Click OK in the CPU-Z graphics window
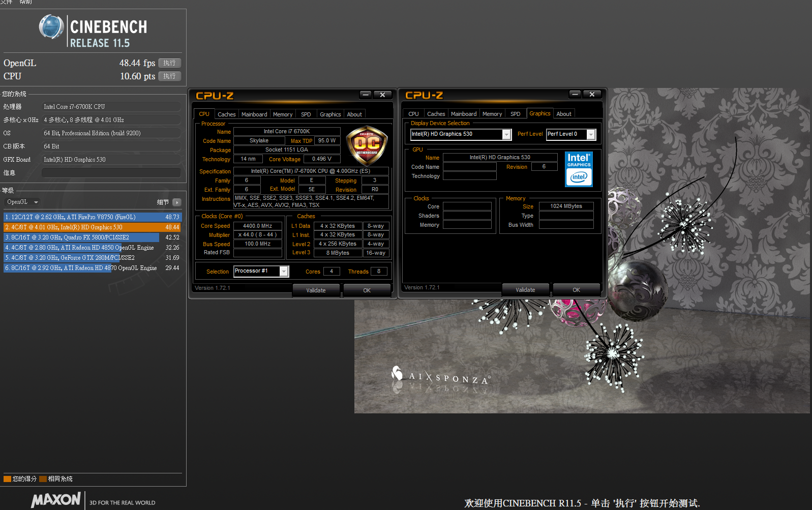The height and width of the screenshot is (510, 812). 576,290
